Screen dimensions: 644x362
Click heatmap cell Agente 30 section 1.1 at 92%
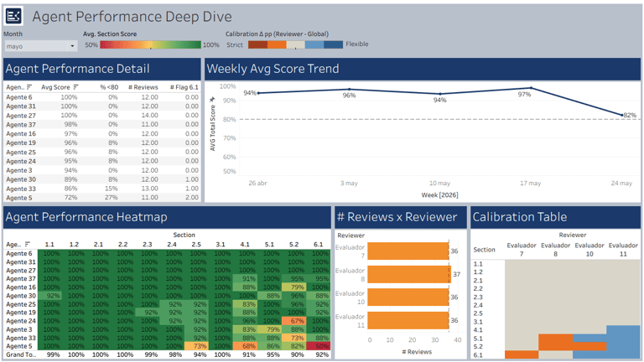[x=49, y=296]
